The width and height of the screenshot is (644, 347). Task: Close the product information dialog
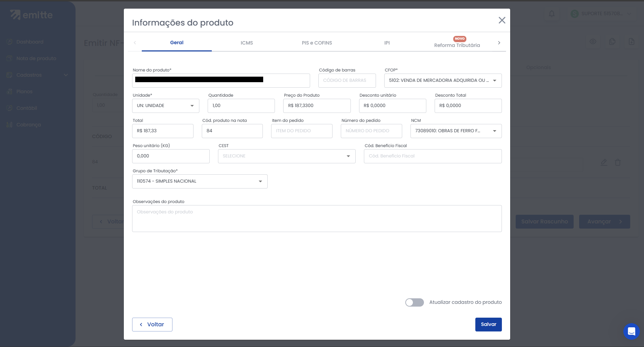[x=502, y=20]
